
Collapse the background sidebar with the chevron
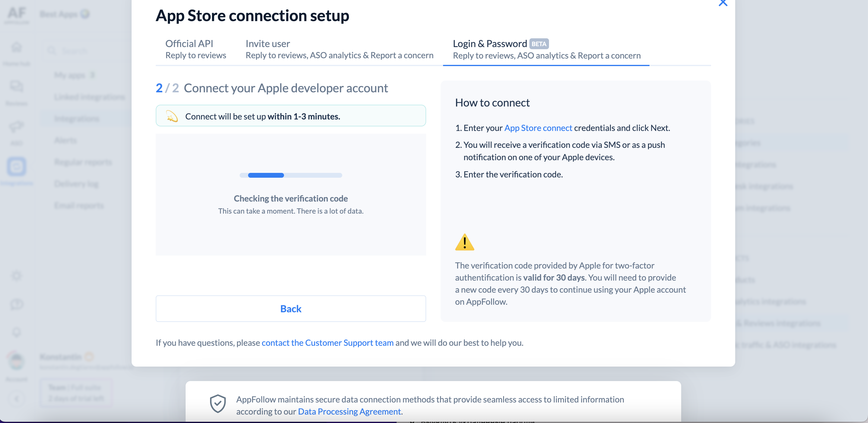coord(17,399)
